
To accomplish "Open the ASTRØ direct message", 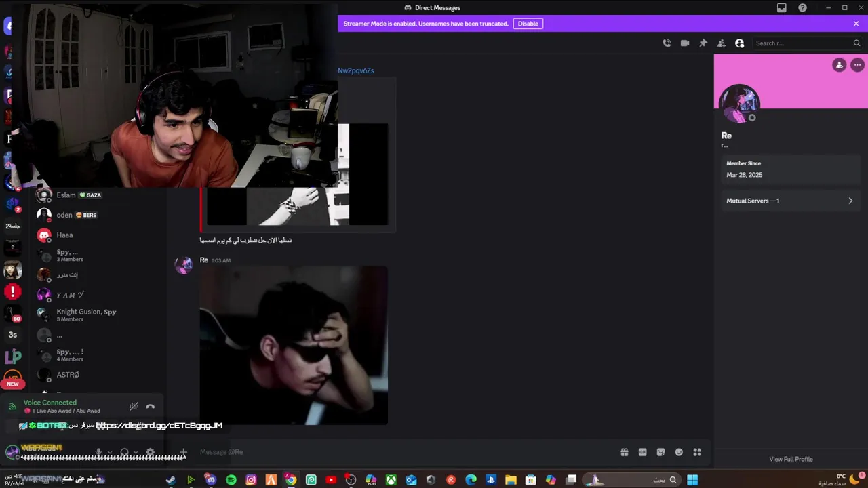I will click(98, 375).
